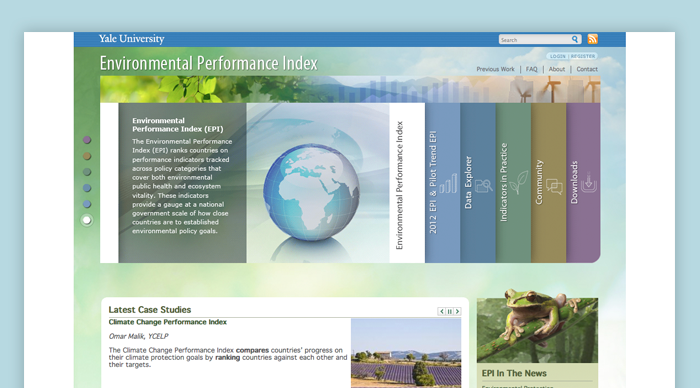Select the purple slide indicator dot
This screenshot has height=388, width=700.
click(x=87, y=140)
